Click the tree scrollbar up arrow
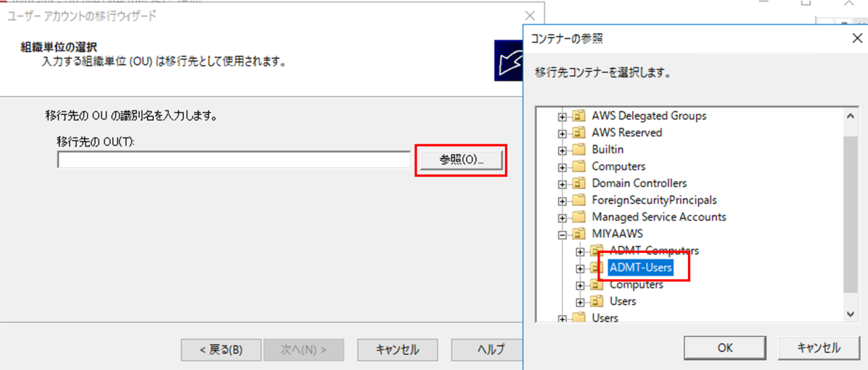The height and width of the screenshot is (370, 868). (x=851, y=116)
